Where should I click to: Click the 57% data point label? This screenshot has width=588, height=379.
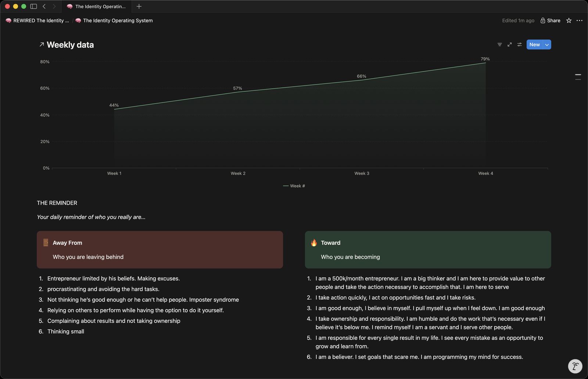point(237,88)
